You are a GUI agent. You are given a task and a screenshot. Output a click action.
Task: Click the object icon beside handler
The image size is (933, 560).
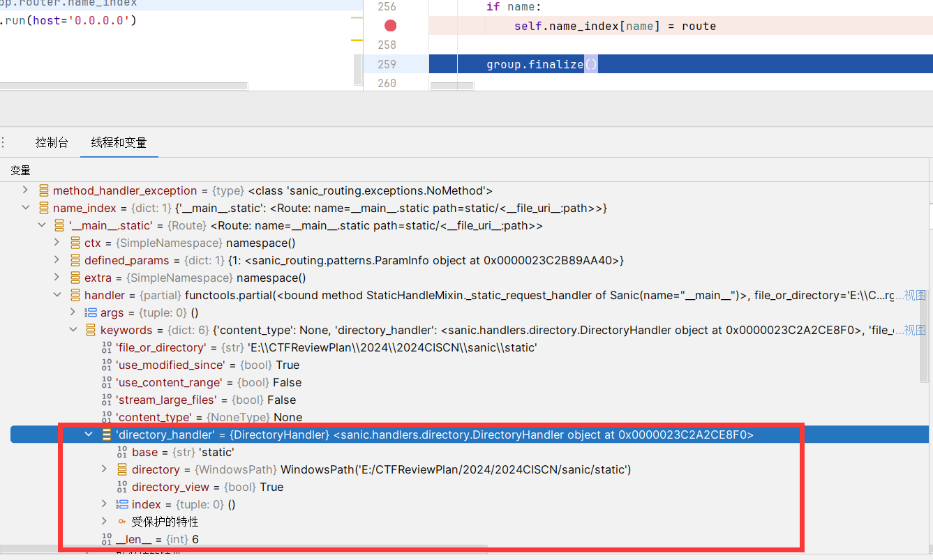click(75, 295)
